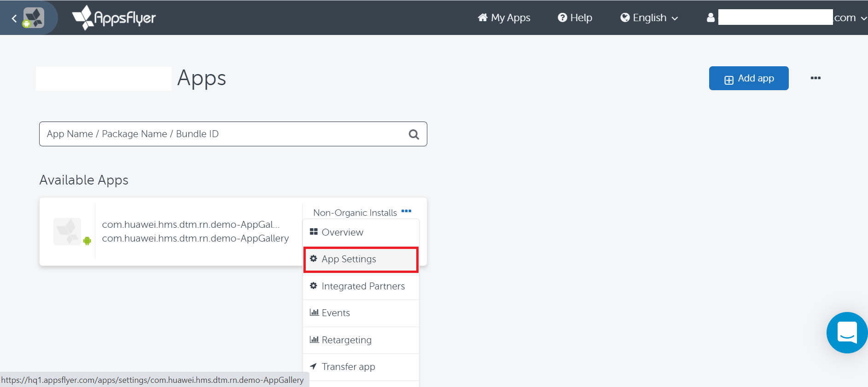Click the AppsFlyer logo
Viewport: 868px width, 387px height.
pos(114,17)
